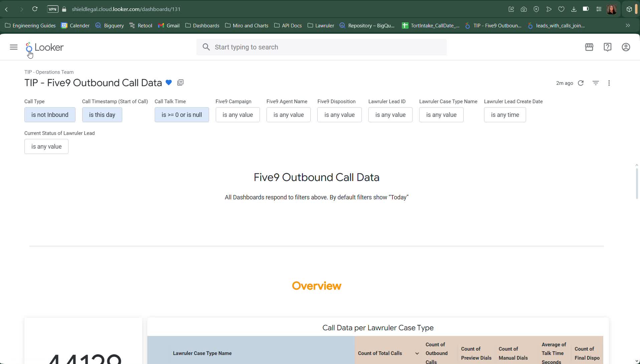Click the blue favorite heart icon

[169, 82]
